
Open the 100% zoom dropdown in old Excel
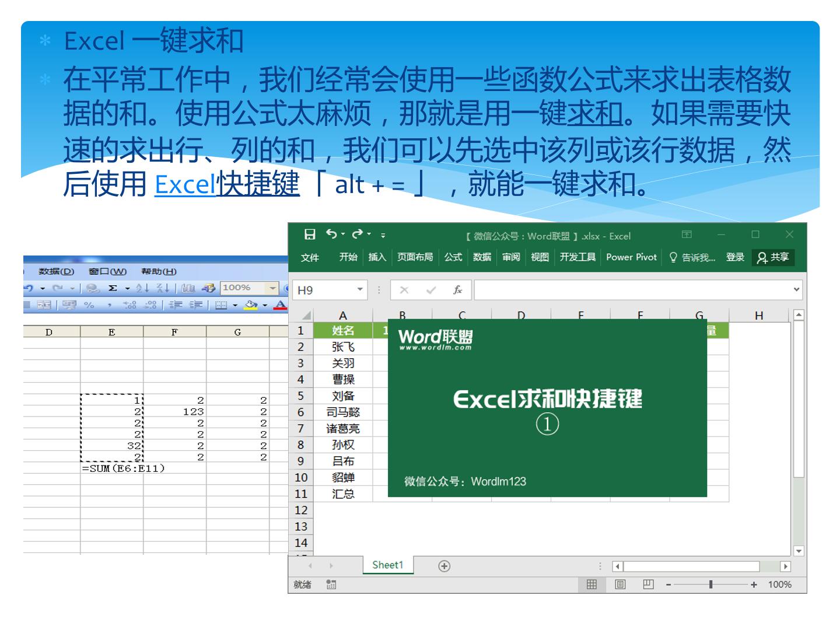point(272,288)
